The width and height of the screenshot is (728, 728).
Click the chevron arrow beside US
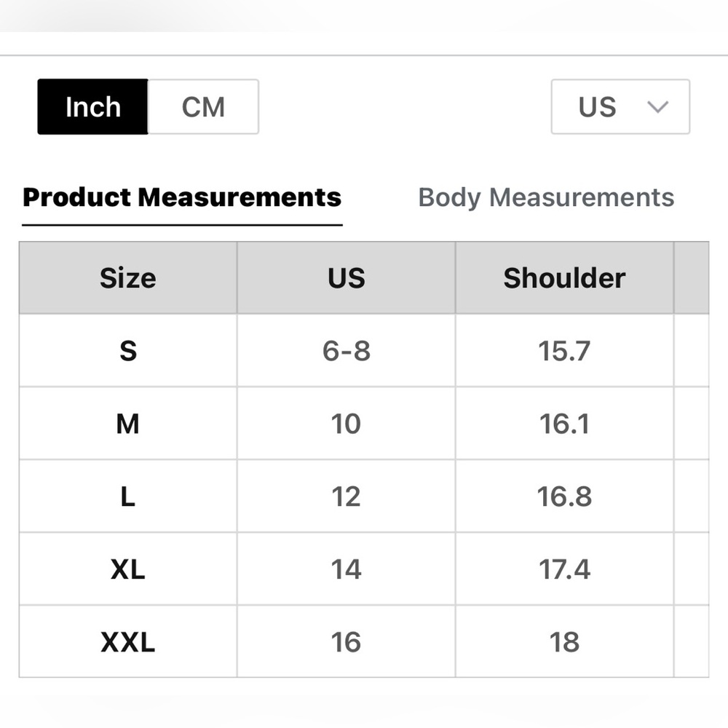tap(657, 107)
